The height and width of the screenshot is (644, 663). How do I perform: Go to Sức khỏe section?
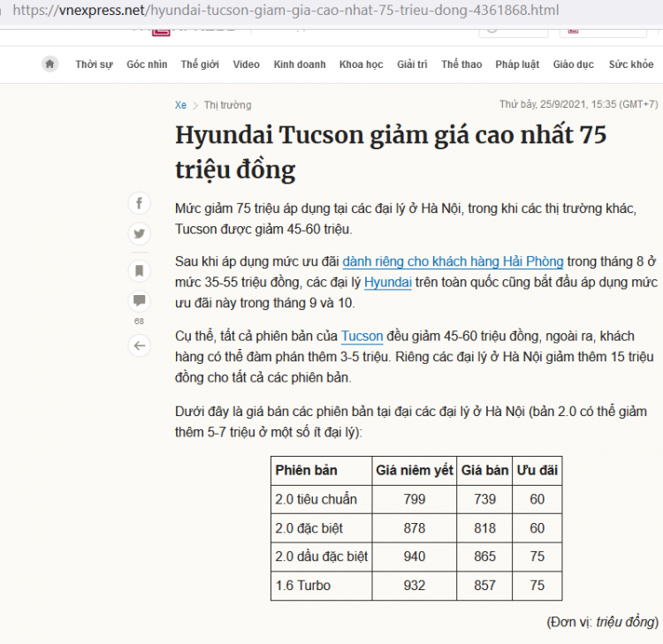631,64
